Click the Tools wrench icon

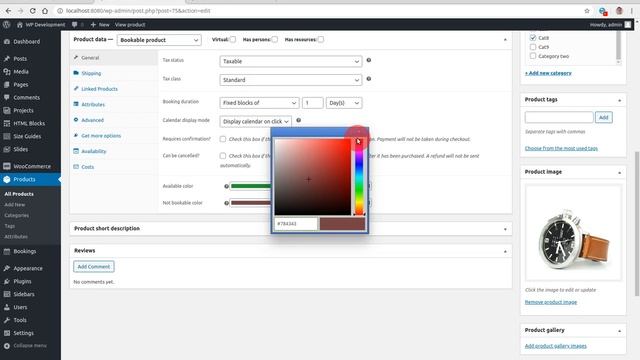tap(7, 320)
